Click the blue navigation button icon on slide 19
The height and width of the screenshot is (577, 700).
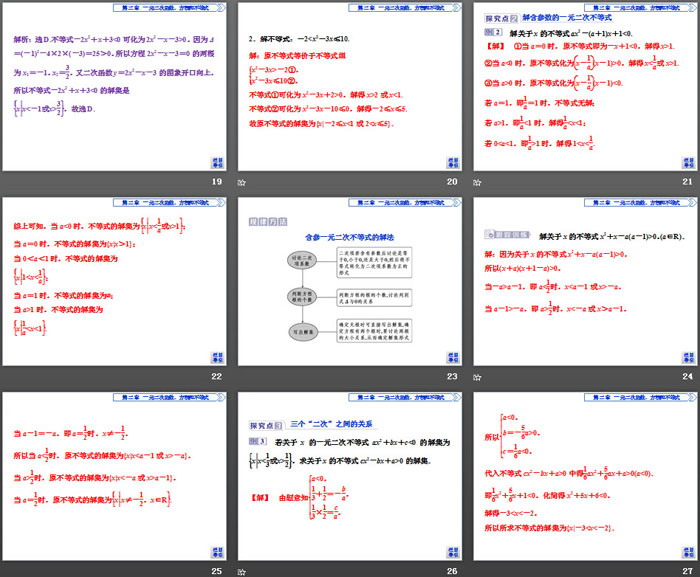pyautogui.click(x=217, y=163)
